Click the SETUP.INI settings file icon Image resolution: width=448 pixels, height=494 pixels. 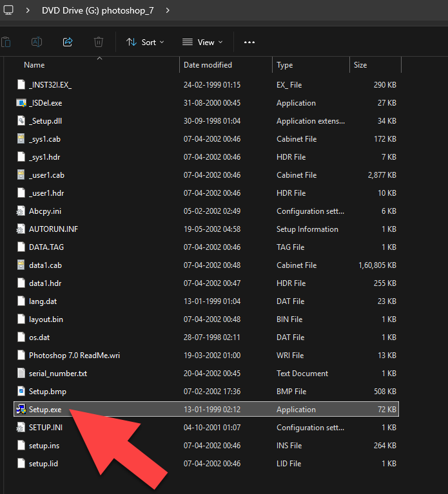[21, 428]
